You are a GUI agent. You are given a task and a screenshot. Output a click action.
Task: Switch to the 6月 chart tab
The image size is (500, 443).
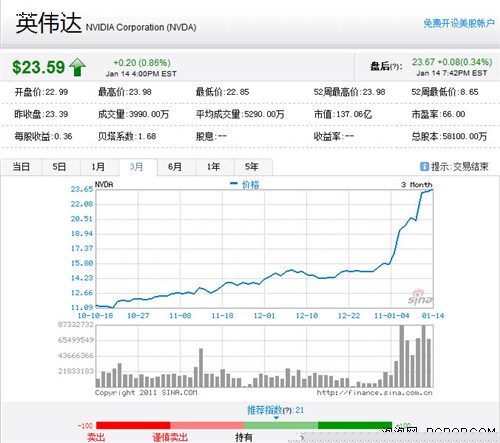175,167
